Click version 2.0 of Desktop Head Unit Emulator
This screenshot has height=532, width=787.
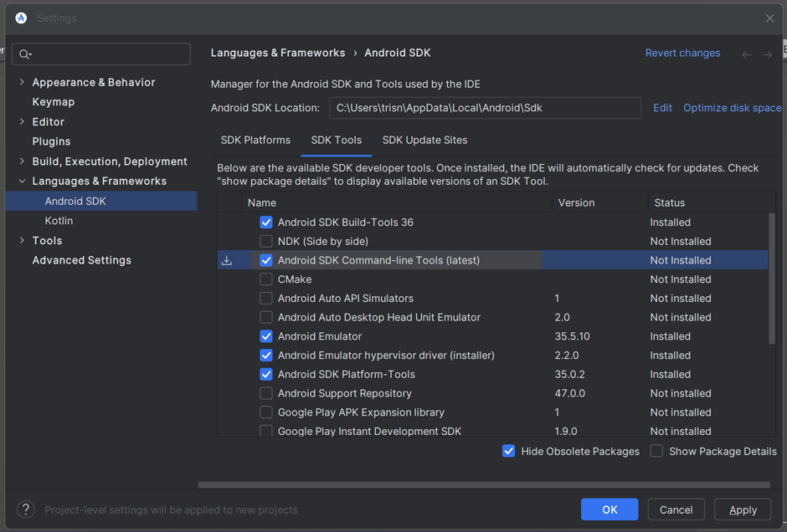tap(562, 317)
